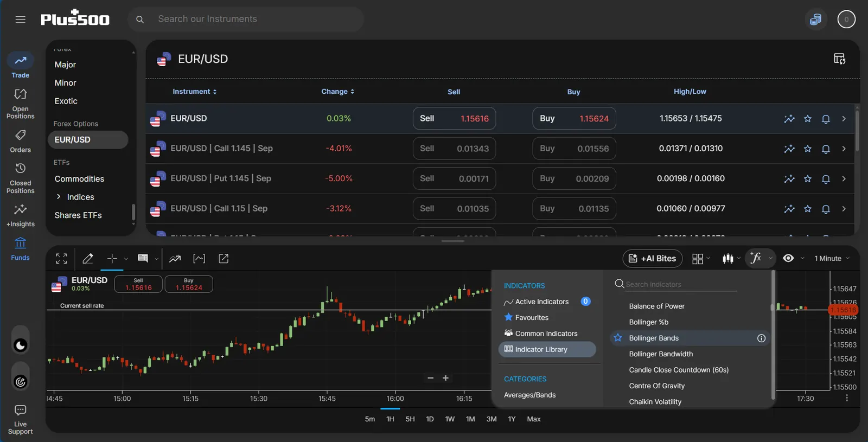Select the pencil drawing tool
This screenshot has width=868, height=442.
point(88,259)
